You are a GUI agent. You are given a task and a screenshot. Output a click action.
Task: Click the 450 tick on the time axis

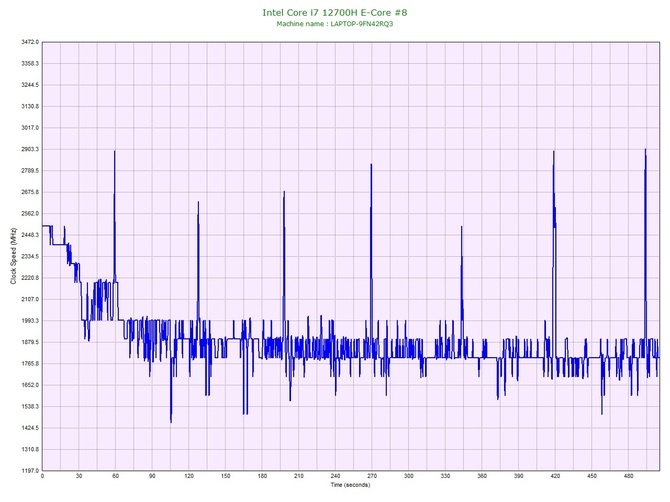click(x=592, y=476)
